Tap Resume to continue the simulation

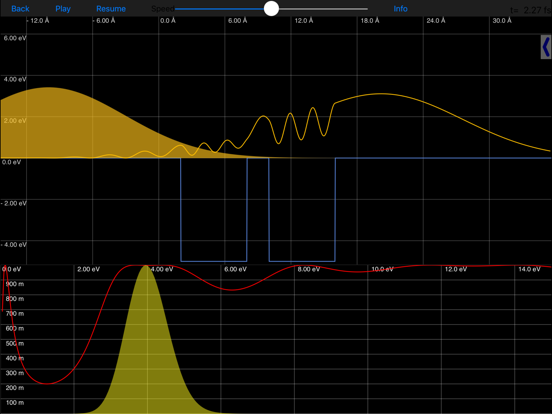tap(111, 9)
